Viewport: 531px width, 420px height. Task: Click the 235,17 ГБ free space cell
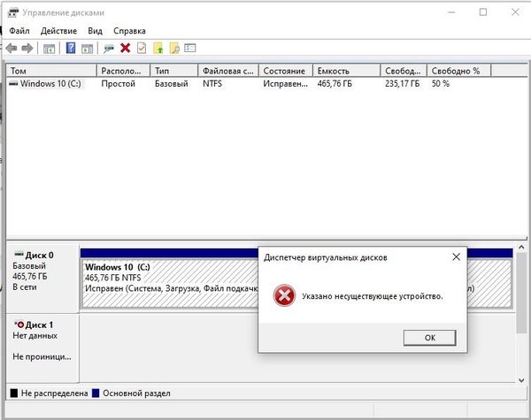(x=403, y=84)
